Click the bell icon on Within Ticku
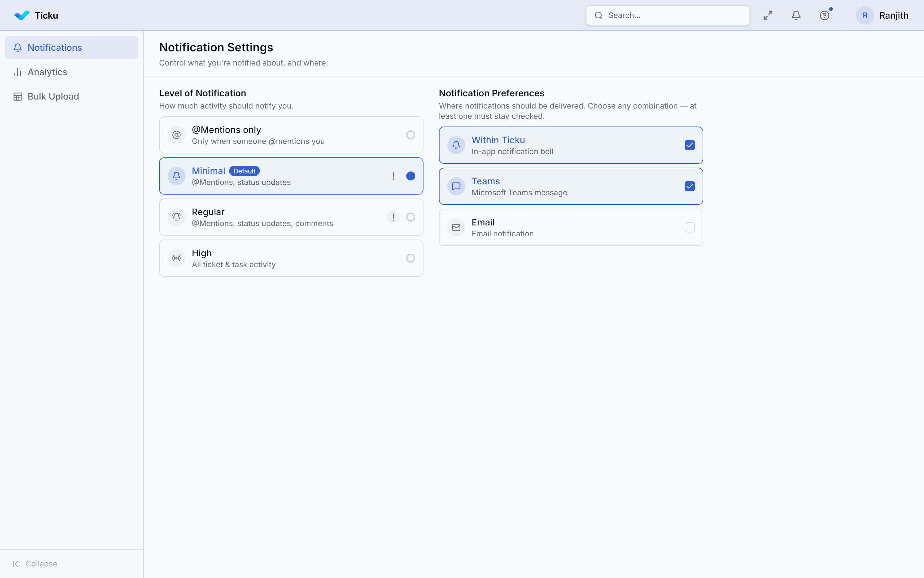This screenshot has height=578, width=924. click(x=456, y=145)
